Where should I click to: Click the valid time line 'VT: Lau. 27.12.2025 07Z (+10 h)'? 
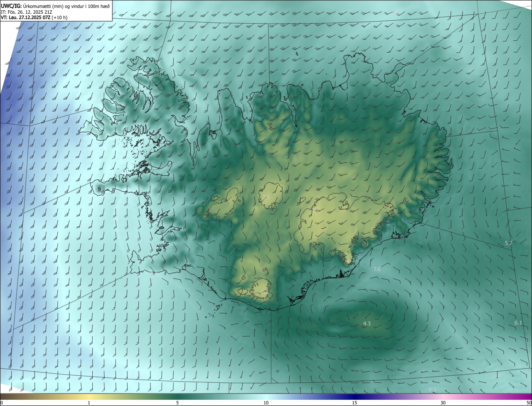[34, 17]
